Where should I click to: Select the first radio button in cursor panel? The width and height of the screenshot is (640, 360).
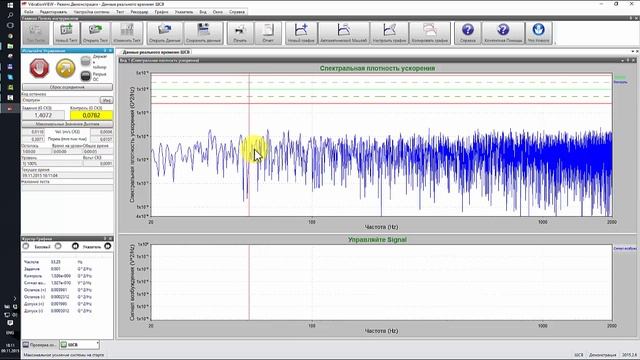pos(26,247)
